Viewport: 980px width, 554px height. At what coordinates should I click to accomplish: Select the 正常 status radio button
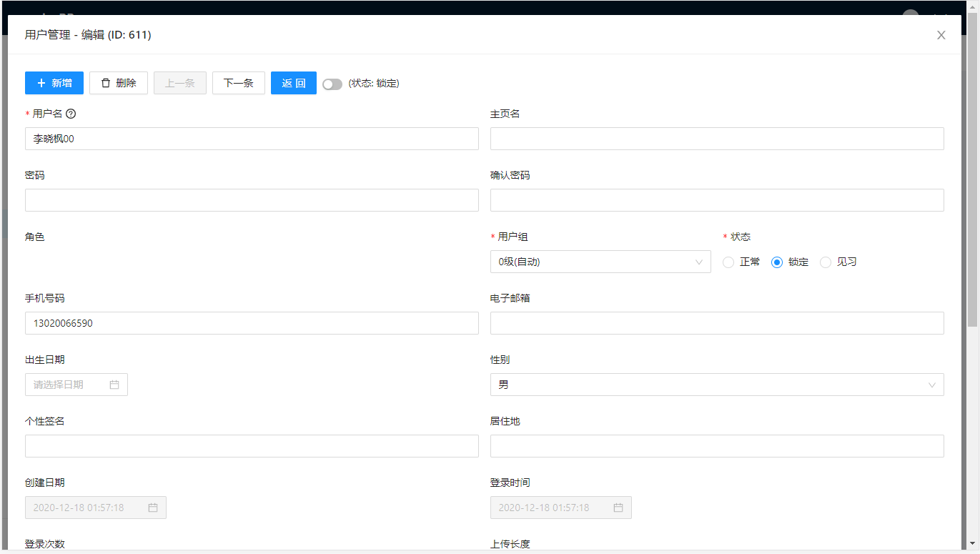[x=728, y=262]
